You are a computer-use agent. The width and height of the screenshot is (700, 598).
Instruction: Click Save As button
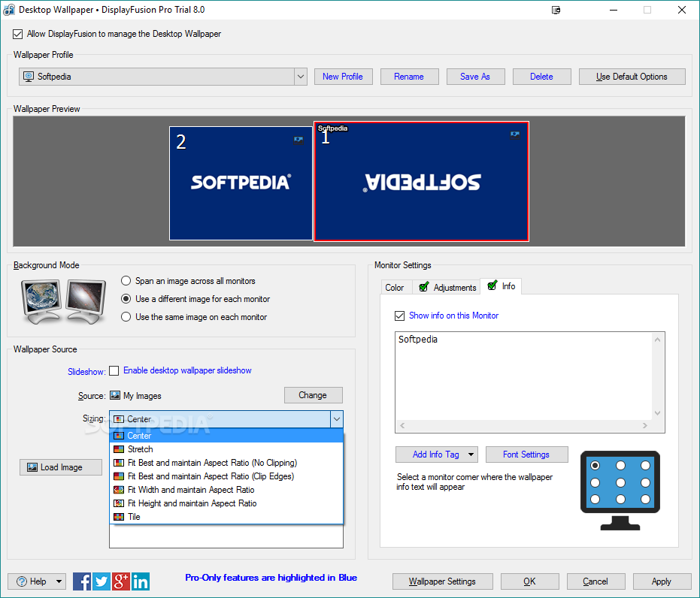point(475,77)
